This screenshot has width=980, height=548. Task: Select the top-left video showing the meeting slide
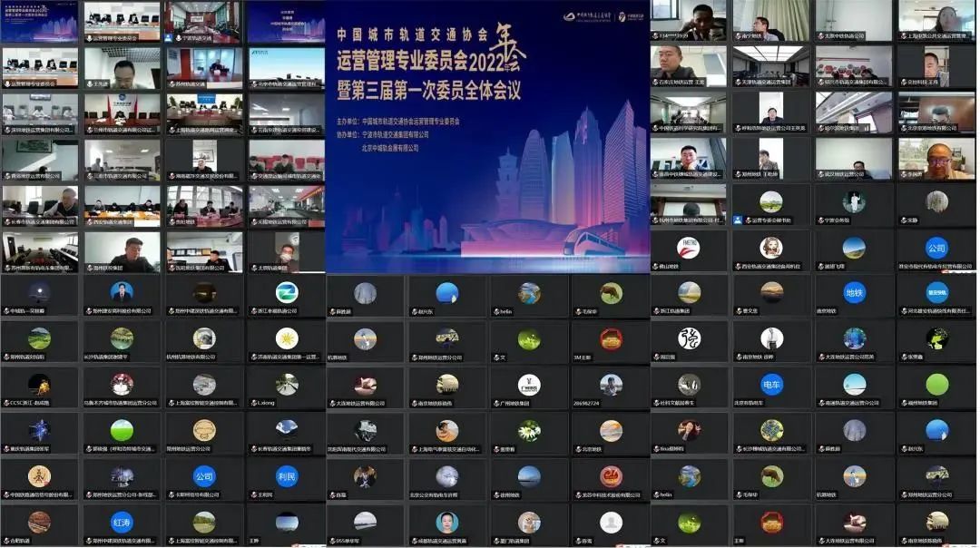40,22
